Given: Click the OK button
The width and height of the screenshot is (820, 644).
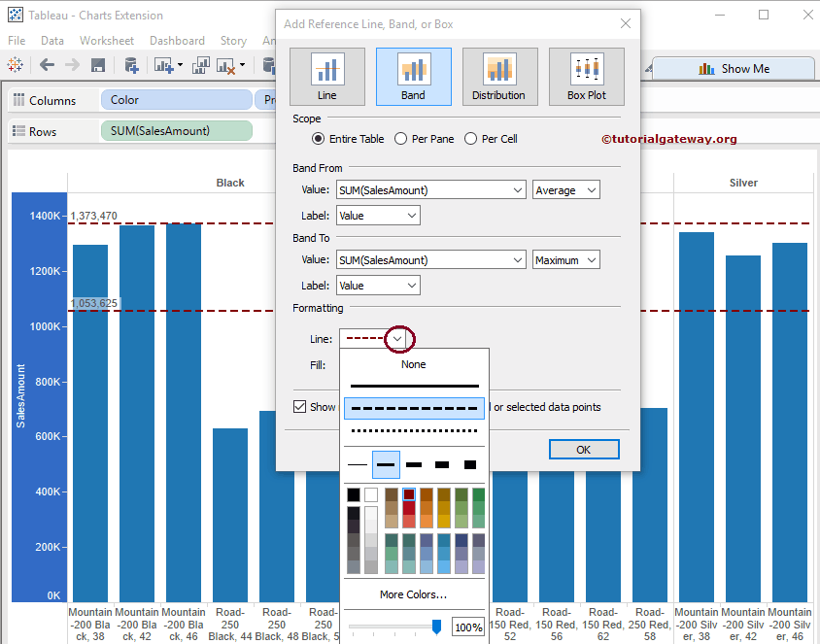Looking at the screenshot, I should click(x=583, y=450).
